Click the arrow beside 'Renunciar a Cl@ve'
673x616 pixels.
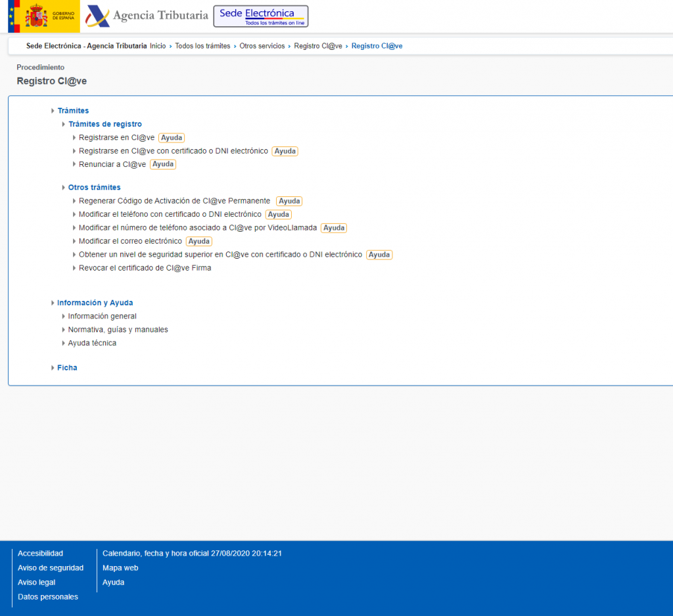point(74,164)
